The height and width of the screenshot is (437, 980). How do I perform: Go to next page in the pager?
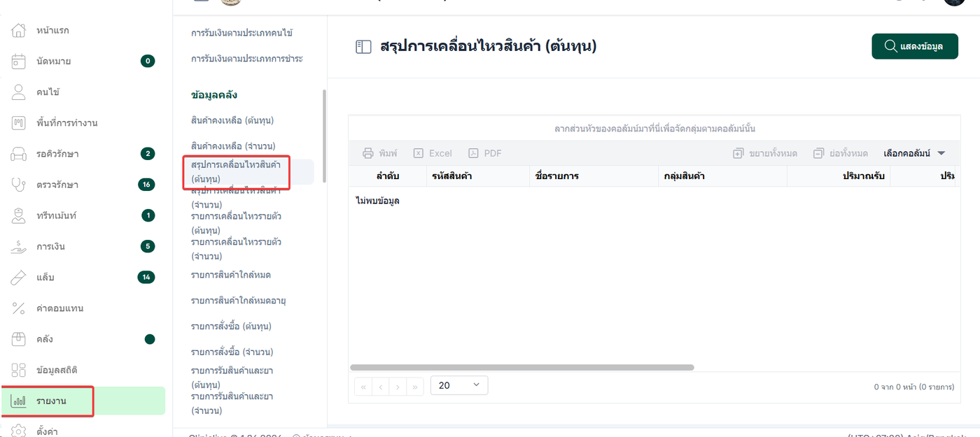click(398, 386)
